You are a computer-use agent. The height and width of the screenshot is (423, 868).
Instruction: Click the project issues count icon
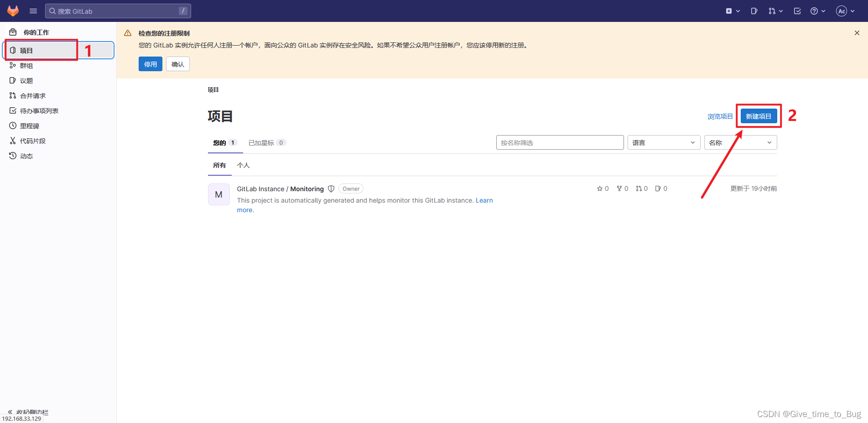(x=658, y=188)
